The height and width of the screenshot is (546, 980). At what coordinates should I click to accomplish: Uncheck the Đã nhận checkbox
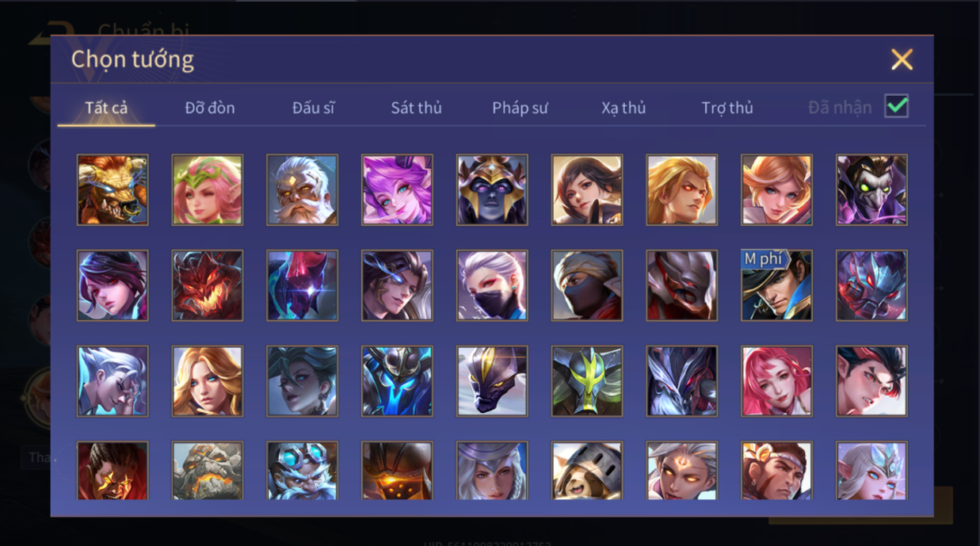coord(897,106)
